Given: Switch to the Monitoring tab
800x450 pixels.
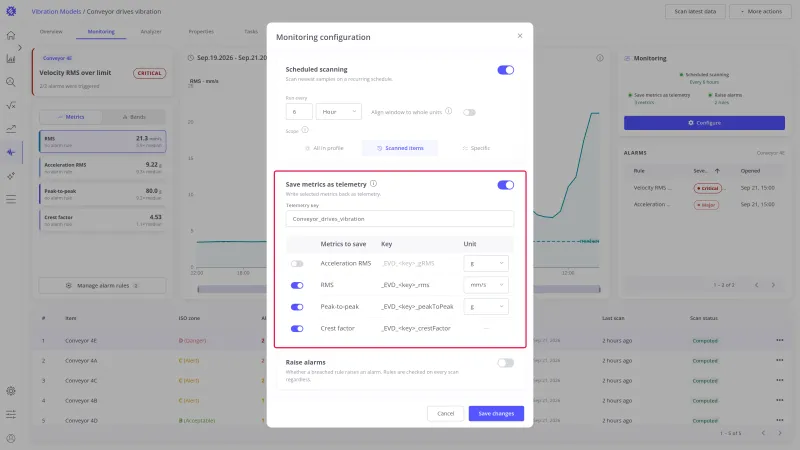Looking at the screenshot, I should [101, 32].
